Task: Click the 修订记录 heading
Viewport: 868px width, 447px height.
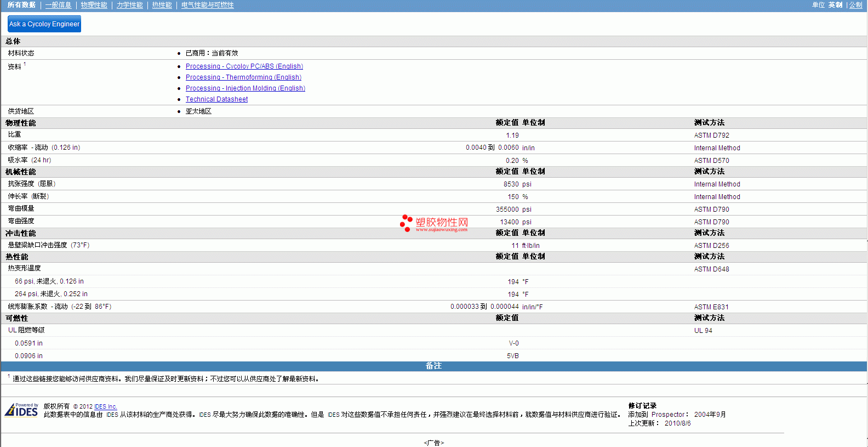Action: (x=642, y=406)
